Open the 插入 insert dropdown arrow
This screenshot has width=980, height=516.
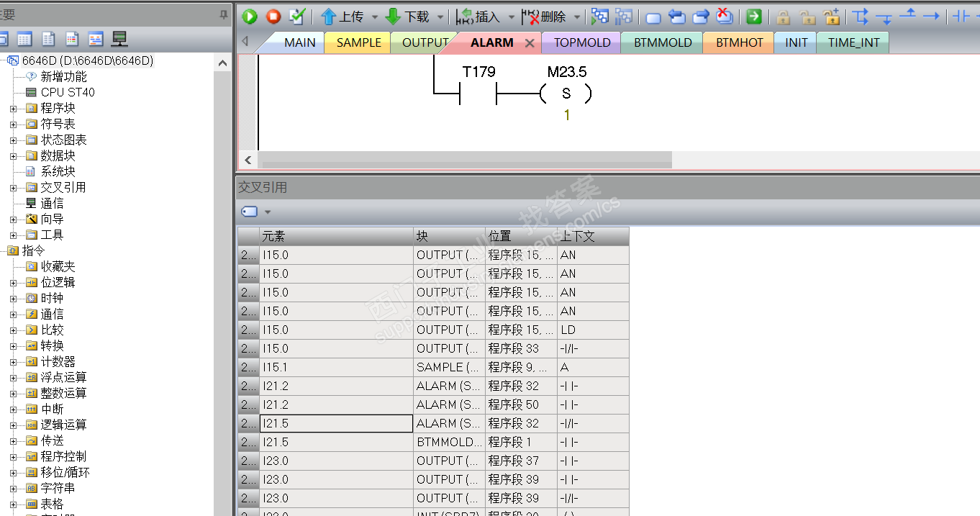click(x=511, y=17)
